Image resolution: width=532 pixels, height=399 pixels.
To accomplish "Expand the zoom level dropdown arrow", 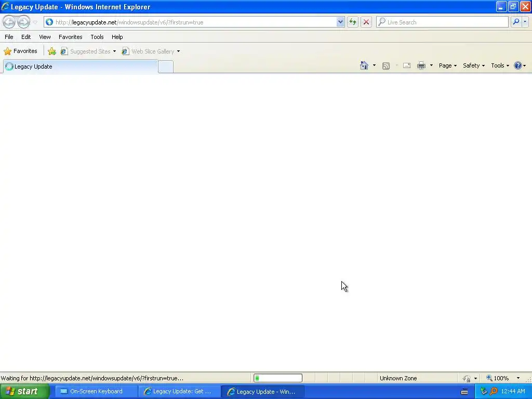I will tap(518, 378).
